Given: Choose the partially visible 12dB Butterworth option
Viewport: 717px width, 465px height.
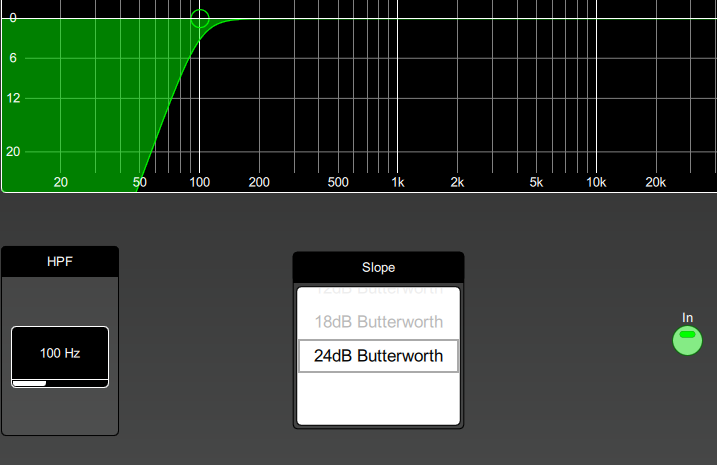Looking at the screenshot, I should point(379,290).
